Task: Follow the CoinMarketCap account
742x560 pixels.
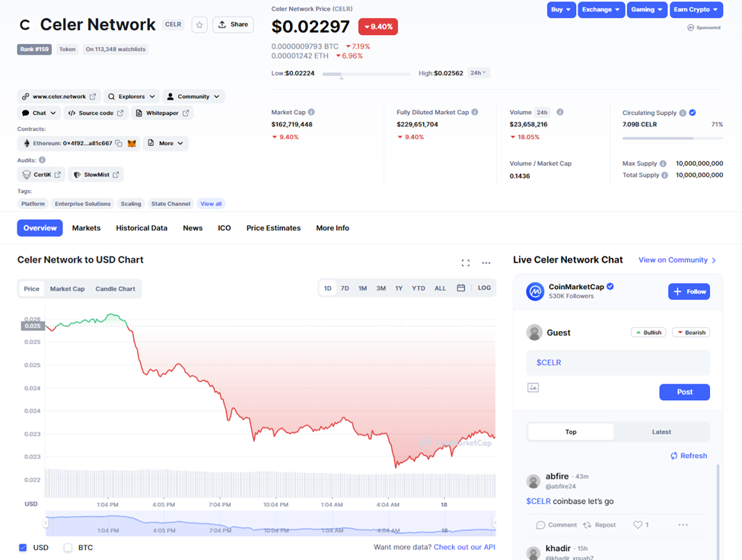Action: tap(689, 291)
